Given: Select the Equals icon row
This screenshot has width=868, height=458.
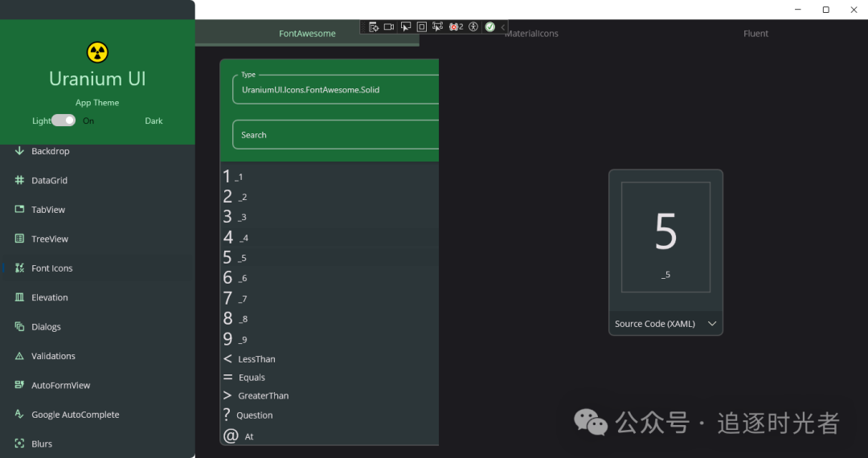Looking at the screenshot, I should click(x=330, y=377).
